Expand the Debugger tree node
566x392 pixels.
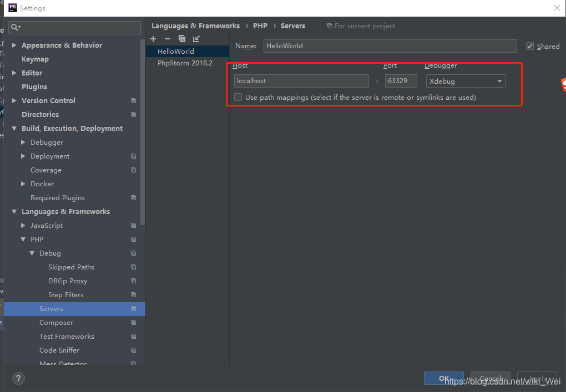(23, 142)
